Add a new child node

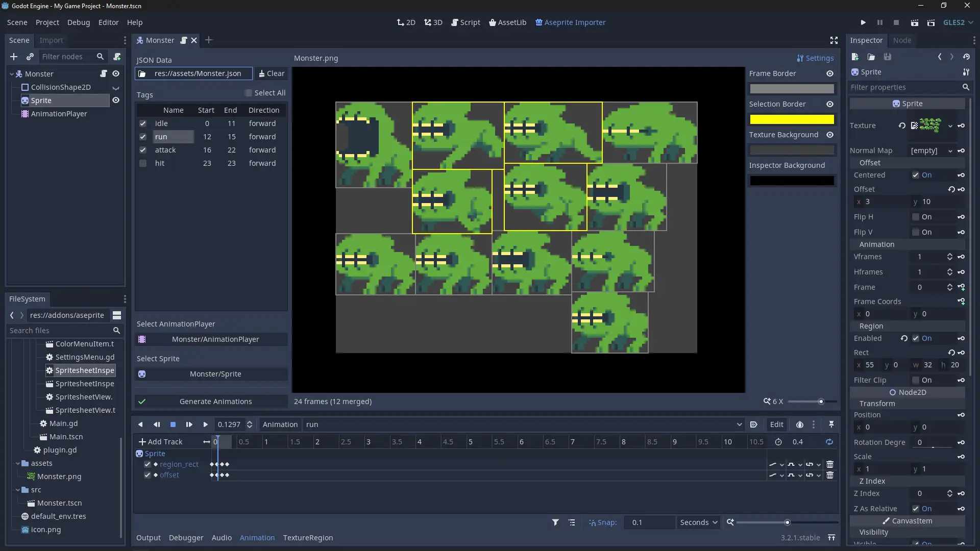coord(14,57)
